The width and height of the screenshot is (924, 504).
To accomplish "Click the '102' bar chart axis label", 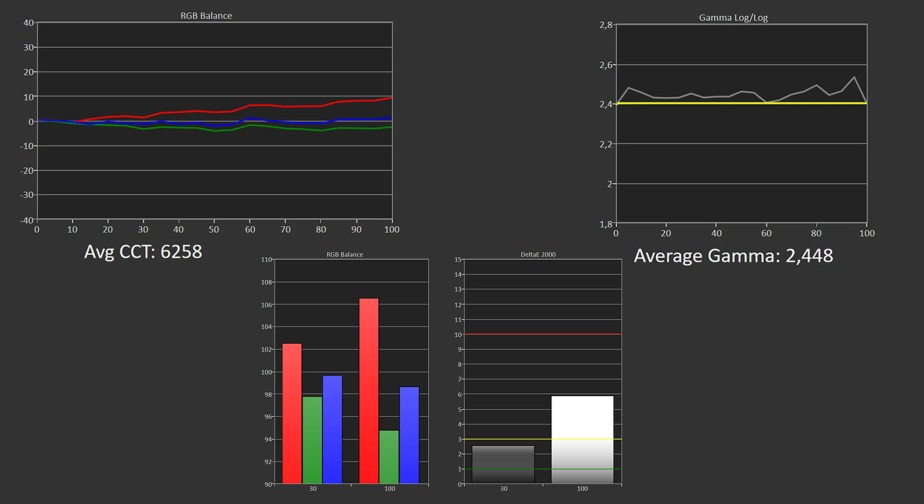I will [266, 350].
